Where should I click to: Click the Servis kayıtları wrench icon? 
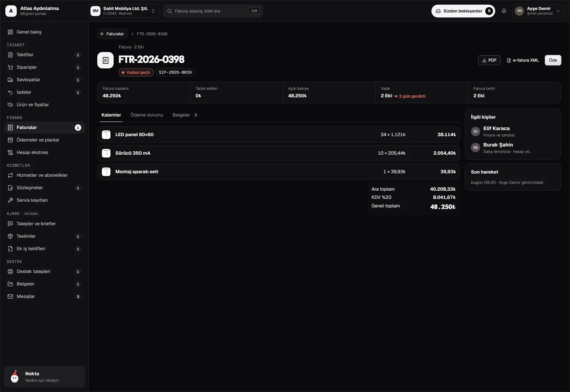pyautogui.click(x=10, y=200)
